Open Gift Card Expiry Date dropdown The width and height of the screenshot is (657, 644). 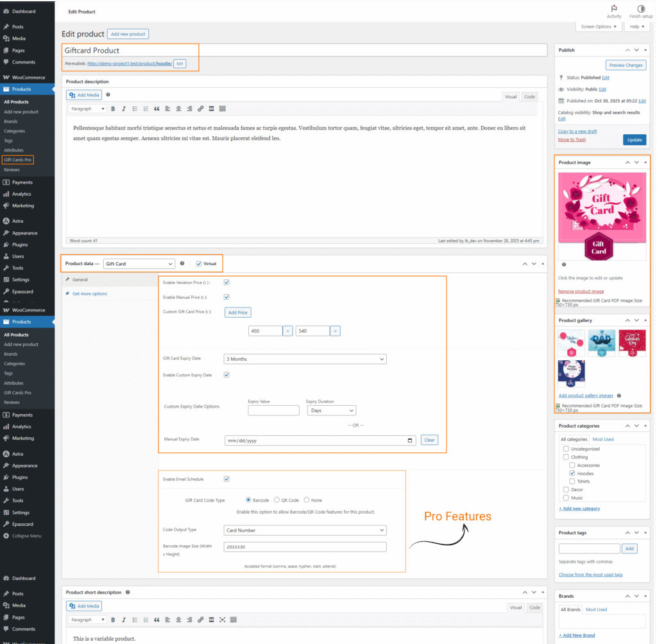pos(305,359)
